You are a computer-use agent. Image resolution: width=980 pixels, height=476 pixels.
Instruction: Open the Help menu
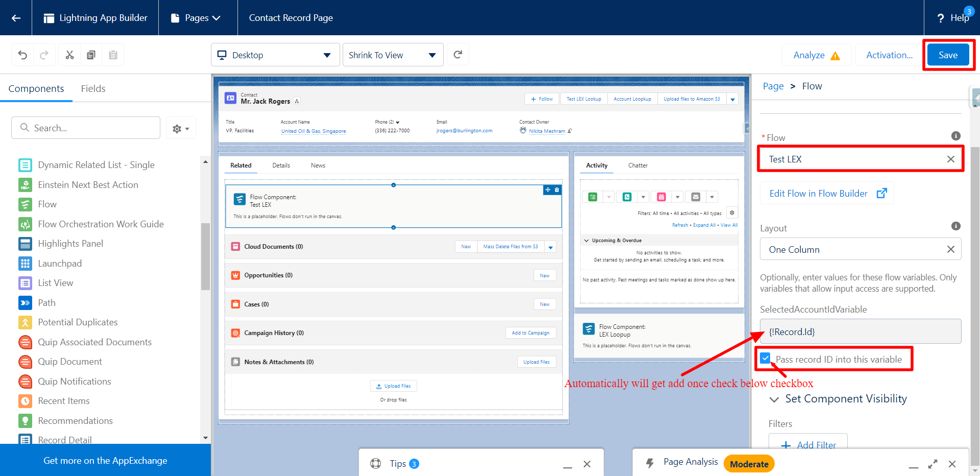pyautogui.click(x=953, y=18)
